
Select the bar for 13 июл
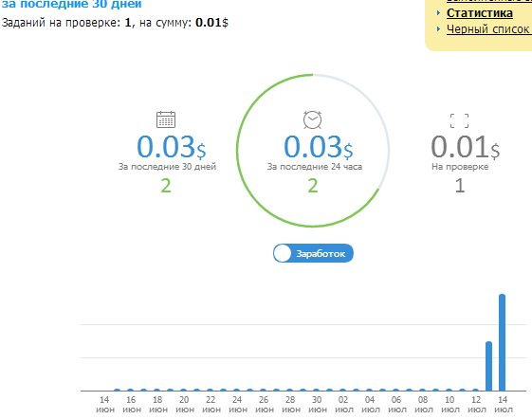(x=489, y=366)
